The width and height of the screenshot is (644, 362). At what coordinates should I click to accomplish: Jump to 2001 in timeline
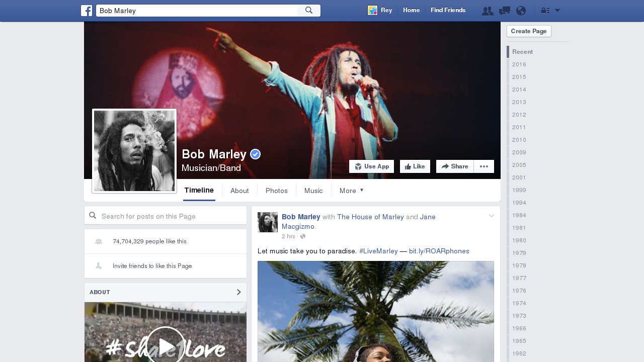pyautogui.click(x=519, y=177)
